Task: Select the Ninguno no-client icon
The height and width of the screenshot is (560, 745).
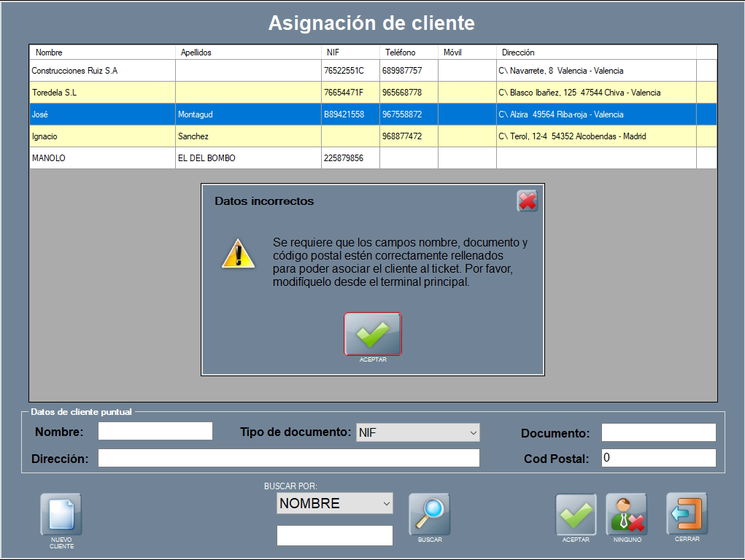Action: point(626,515)
